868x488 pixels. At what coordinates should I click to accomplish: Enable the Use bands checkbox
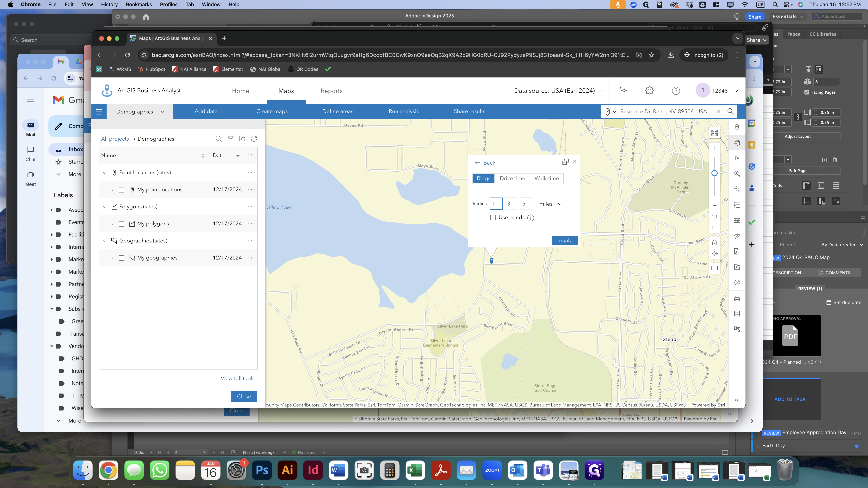[493, 217]
